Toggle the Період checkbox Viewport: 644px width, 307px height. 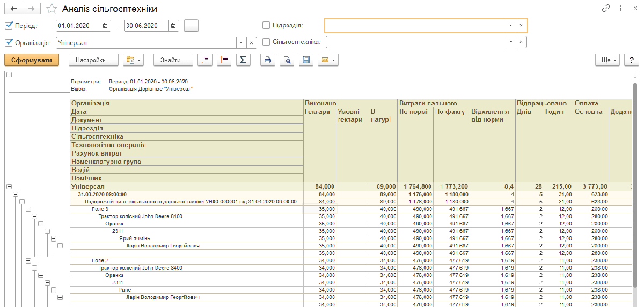click(x=9, y=25)
